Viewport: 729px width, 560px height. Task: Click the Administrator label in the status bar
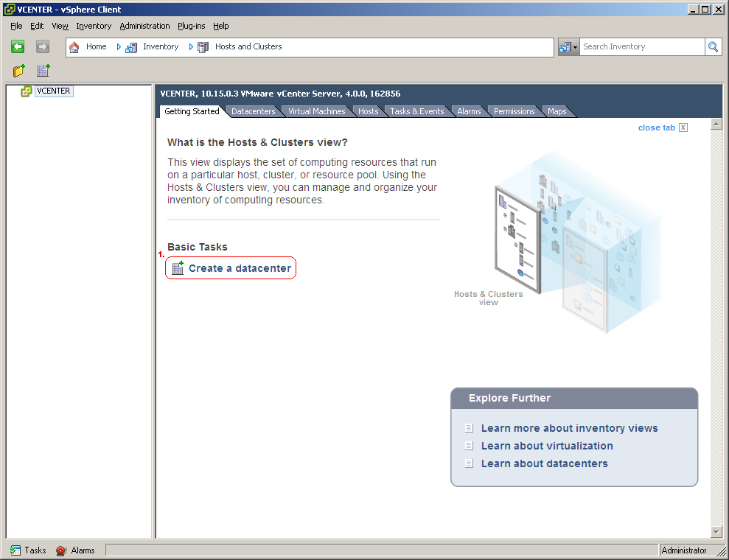click(x=684, y=550)
